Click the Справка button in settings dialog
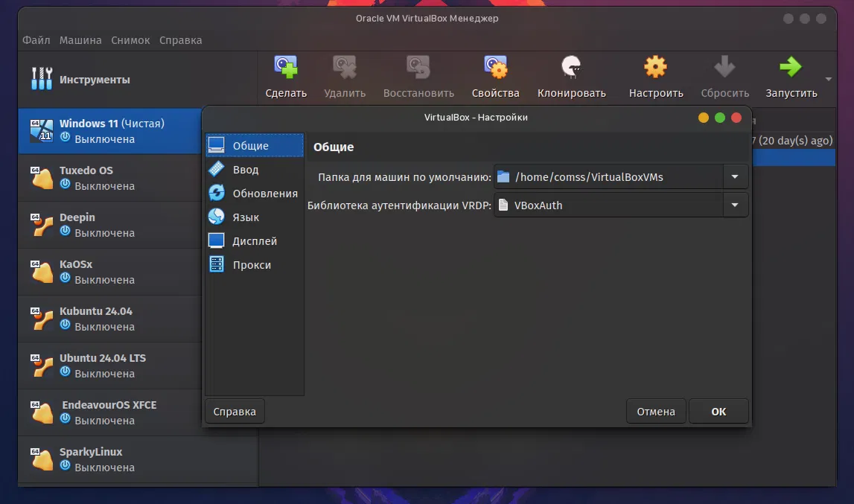The image size is (854, 504). (x=235, y=412)
